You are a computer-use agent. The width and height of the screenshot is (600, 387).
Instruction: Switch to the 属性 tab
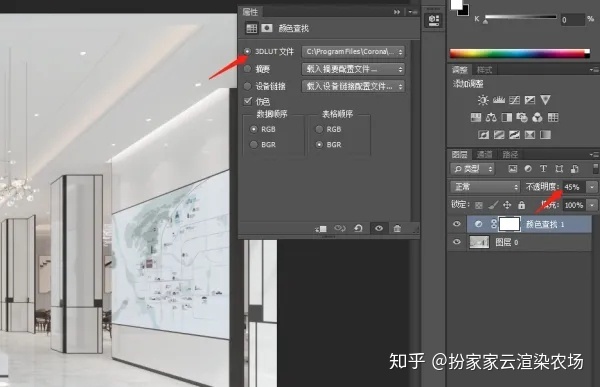click(251, 12)
